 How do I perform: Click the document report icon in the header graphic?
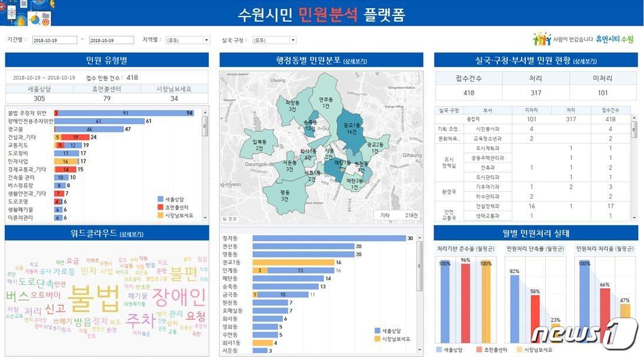[x=24, y=5]
